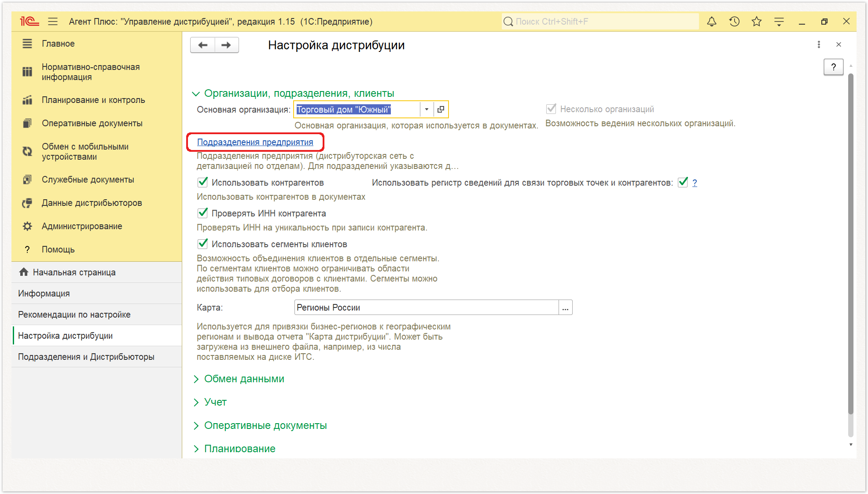
Task: Toggle Несколько организаций checkbox
Action: coord(551,109)
